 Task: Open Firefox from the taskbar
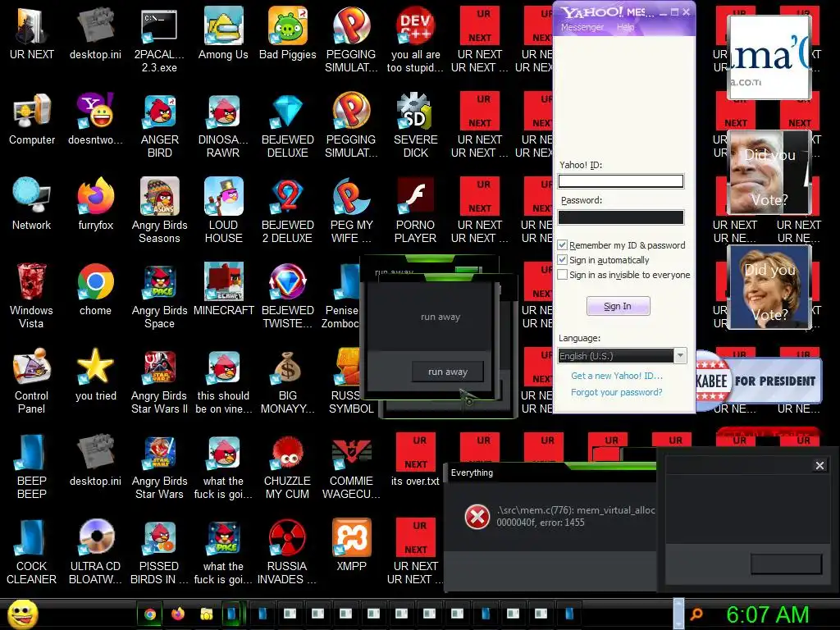(178, 614)
